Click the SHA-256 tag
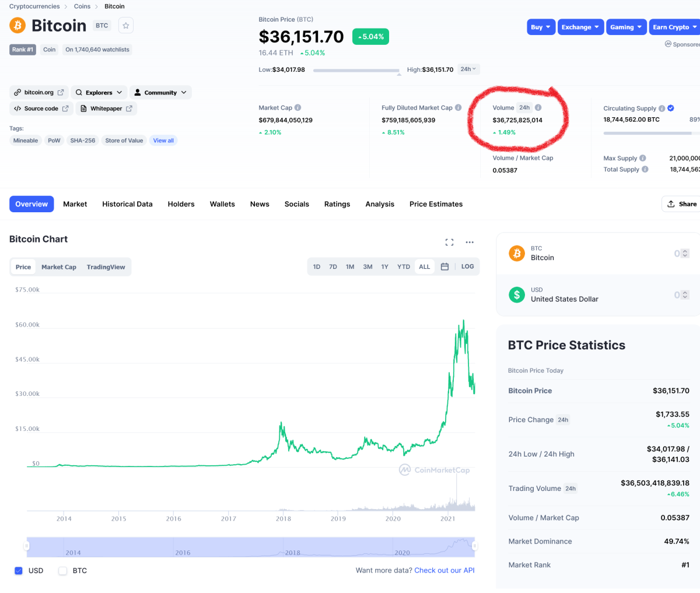 coord(83,141)
